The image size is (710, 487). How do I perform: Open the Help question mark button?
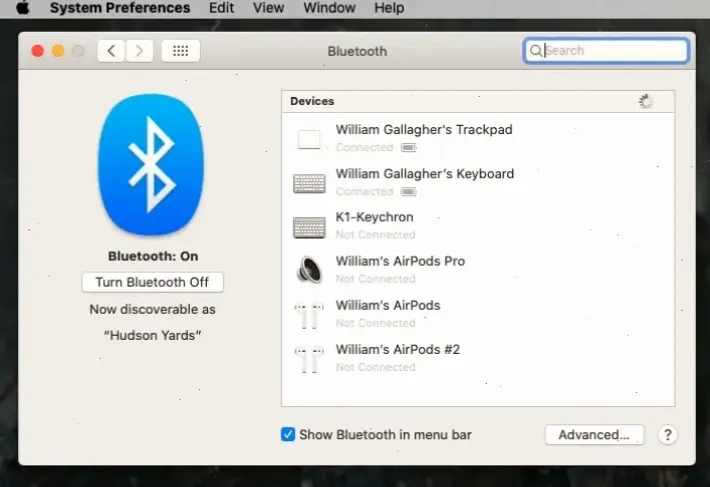click(668, 435)
